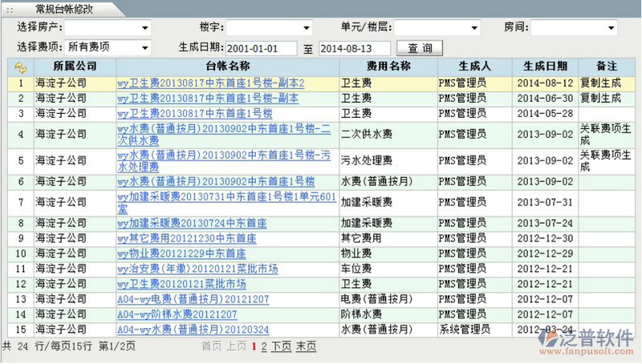This screenshot has height=364, width=642.
Task: Expand the 房间 dropdown
Action: (576, 27)
